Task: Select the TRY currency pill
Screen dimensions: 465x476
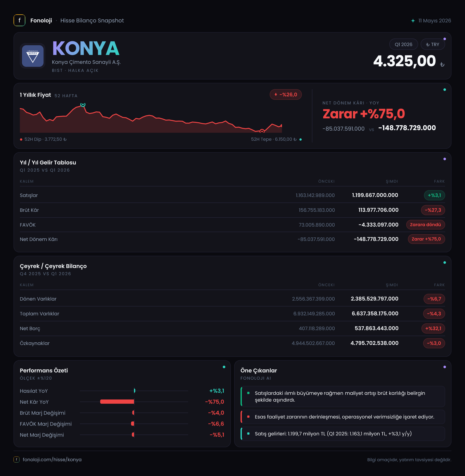Action: 432,44
